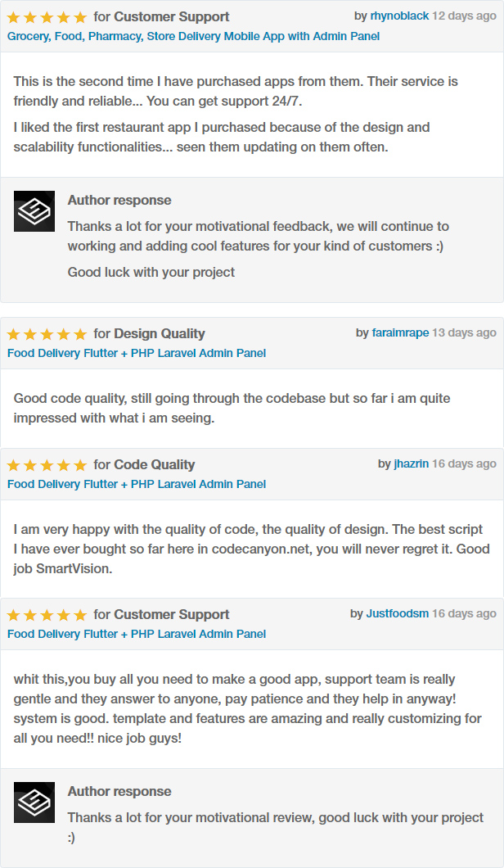Open rhynoblack's user profile
The width and height of the screenshot is (504, 868).
[x=399, y=16]
